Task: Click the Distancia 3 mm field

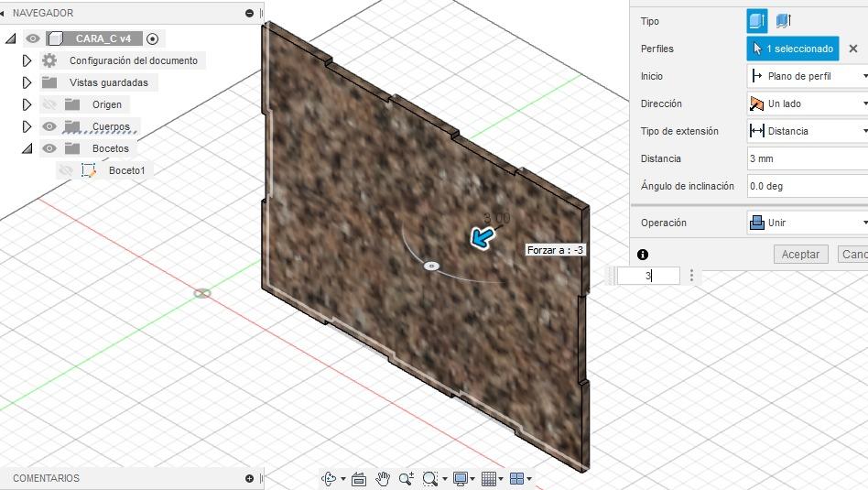Action: (x=807, y=158)
